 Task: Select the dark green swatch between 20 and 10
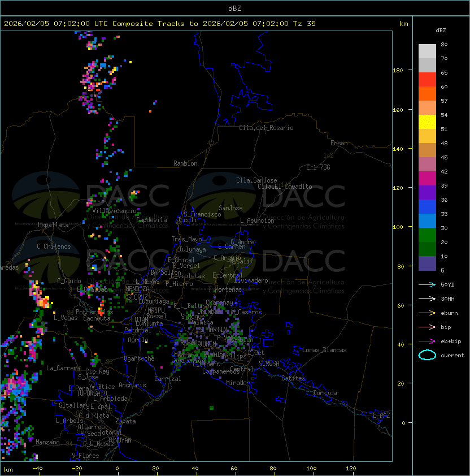click(x=427, y=249)
